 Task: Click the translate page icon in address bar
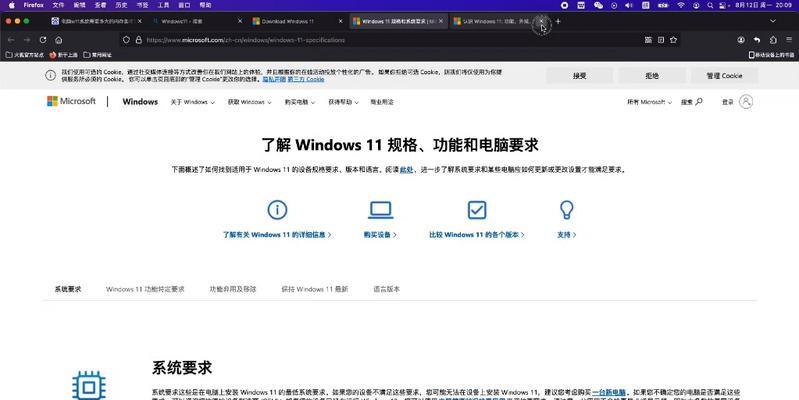point(648,40)
